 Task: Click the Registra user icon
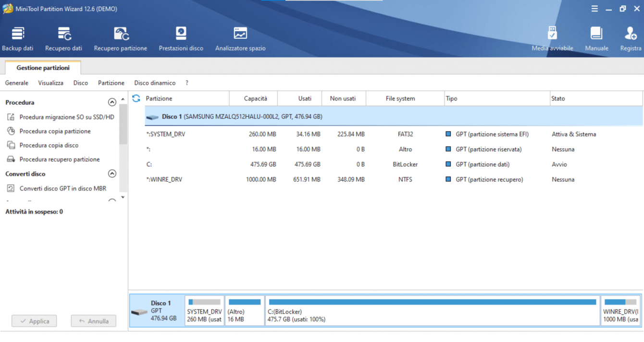click(631, 33)
